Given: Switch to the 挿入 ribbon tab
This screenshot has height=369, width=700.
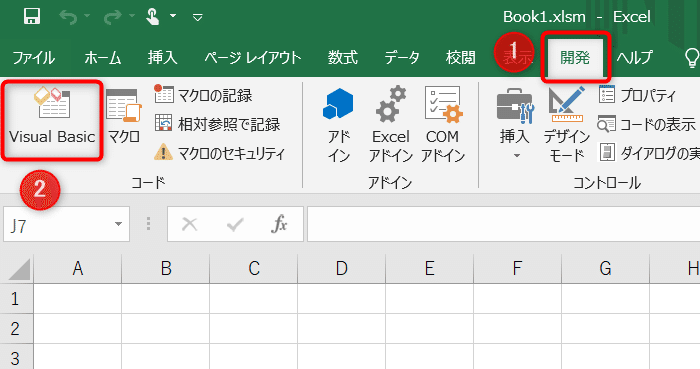Looking at the screenshot, I should (x=162, y=58).
